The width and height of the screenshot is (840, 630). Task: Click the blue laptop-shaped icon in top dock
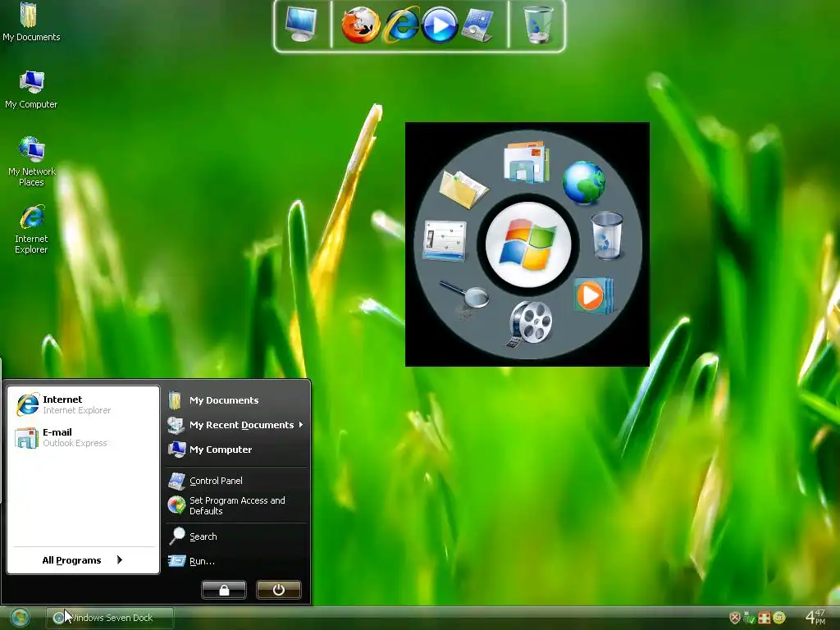click(478, 25)
